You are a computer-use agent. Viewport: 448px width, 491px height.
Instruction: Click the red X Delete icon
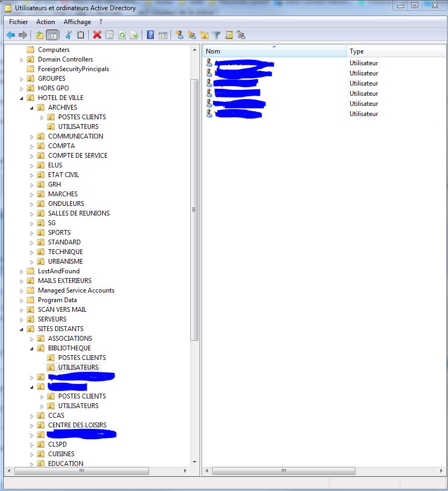click(x=97, y=35)
